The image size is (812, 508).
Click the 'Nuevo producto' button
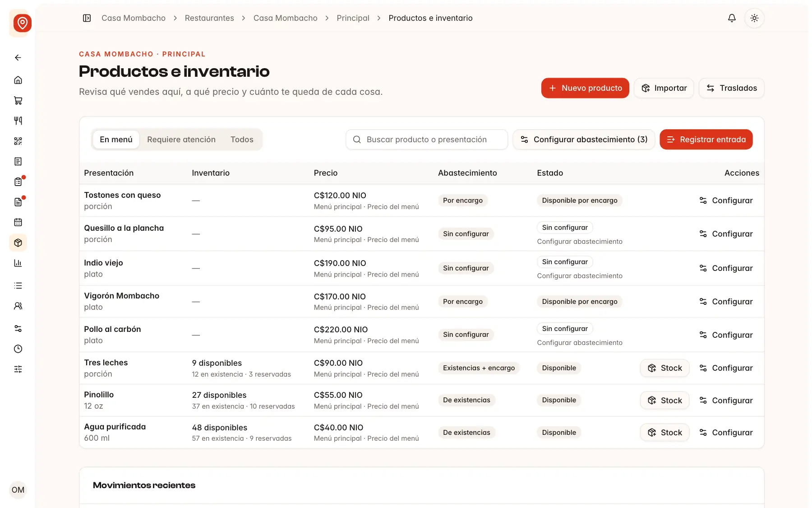585,88
